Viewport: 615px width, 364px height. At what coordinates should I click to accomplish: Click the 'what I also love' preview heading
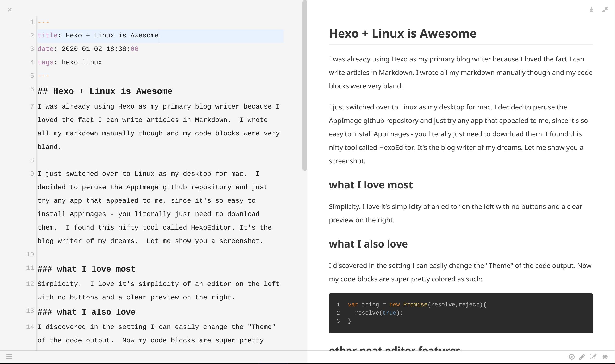click(x=368, y=244)
